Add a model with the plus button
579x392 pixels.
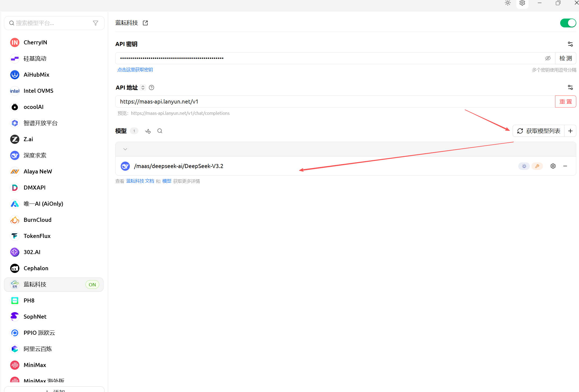point(570,131)
